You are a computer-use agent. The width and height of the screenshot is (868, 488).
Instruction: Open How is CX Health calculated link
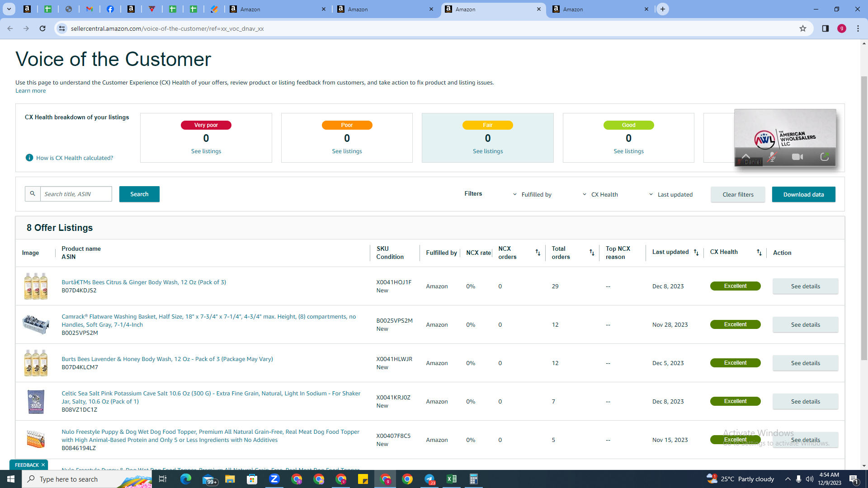[75, 158]
